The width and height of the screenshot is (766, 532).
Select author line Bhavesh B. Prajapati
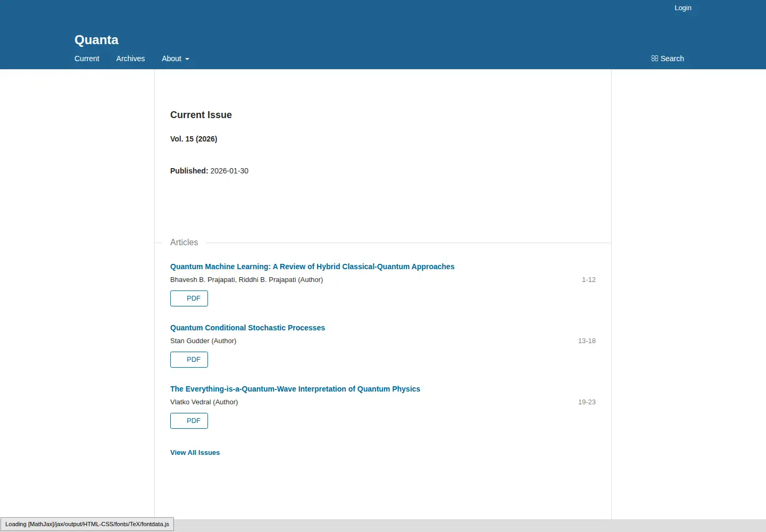(246, 280)
